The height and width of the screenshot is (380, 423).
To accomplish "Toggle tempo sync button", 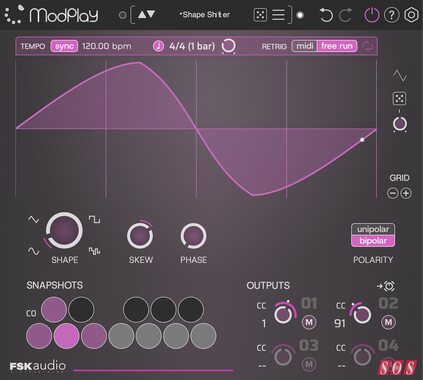I will click(x=64, y=46).
